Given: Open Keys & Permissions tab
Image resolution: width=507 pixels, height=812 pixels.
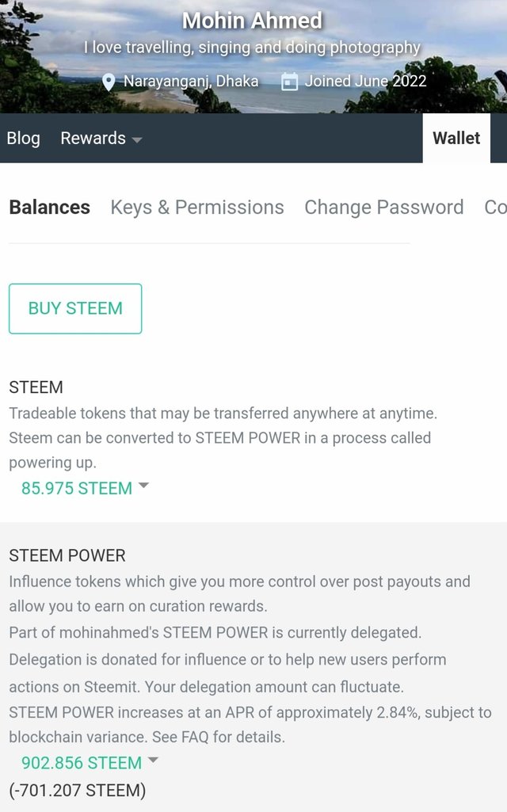Looking at the screenshot, I should (196, 208).
